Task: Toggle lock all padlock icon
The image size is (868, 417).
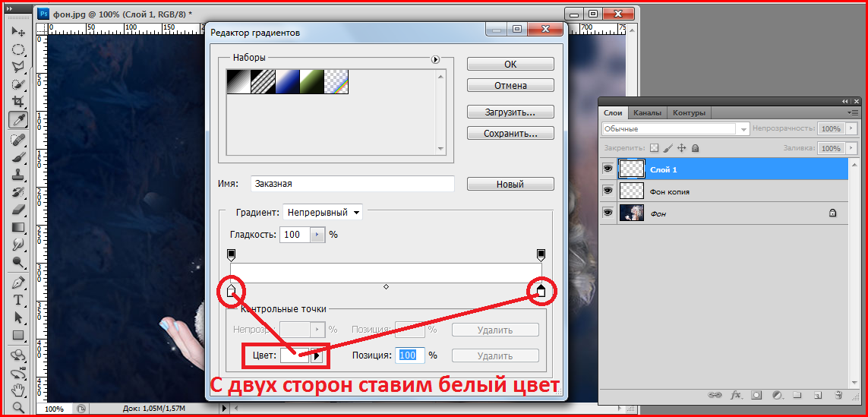Action: [696, 148]
